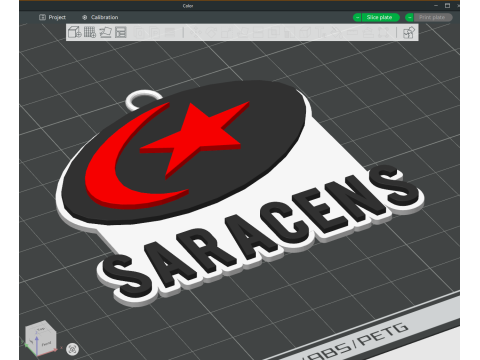Click the Add object cube icon
The image size is (480, 360).
click(75, 32)
